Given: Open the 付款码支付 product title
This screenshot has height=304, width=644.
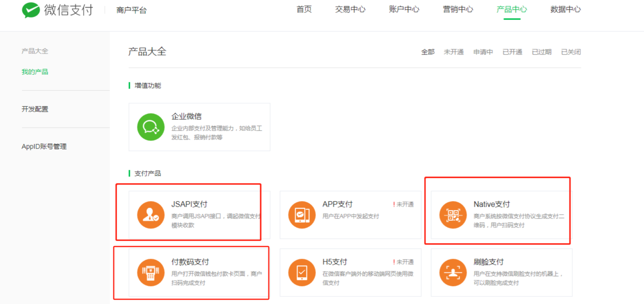Looking at the screenshot, I should 190,262.
